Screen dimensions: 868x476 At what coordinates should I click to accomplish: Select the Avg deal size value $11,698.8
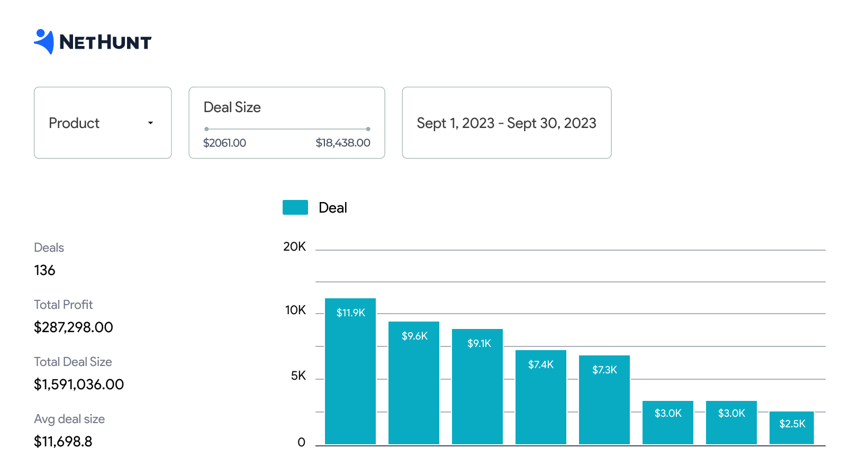point(63,442)
